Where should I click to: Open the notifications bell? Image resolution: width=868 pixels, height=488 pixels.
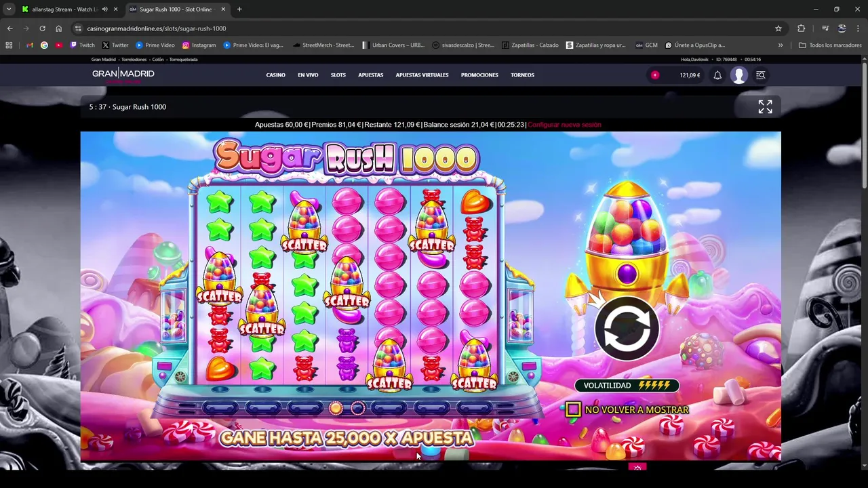[x=717, y=75]
